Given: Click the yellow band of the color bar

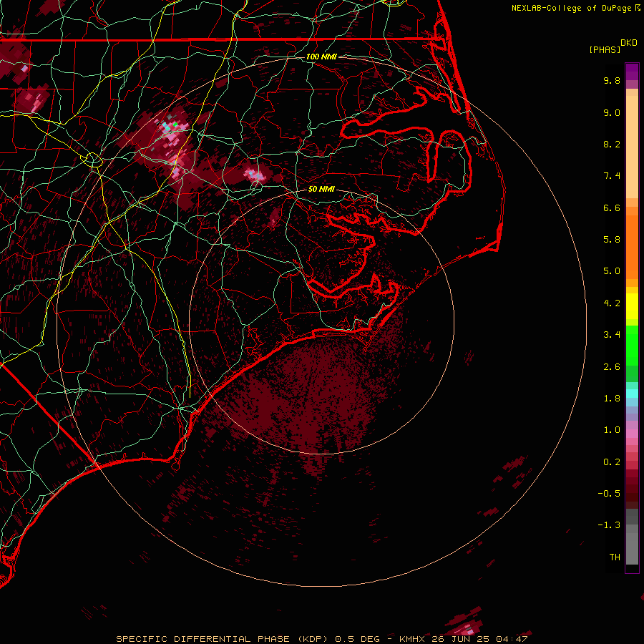Looking at the screenshot, I should [632, 306].
